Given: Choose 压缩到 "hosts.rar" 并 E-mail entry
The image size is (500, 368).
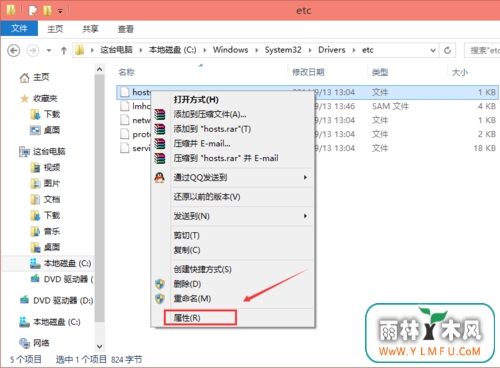Looking at the screenshot, I should (x=226, y=158).
